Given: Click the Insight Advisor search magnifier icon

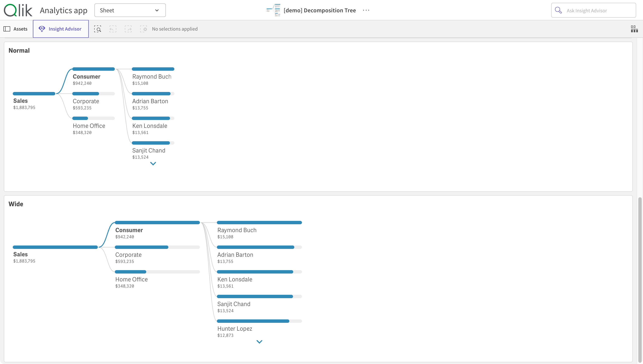Looking at the screenshot, I should click(x=558, y=10).
